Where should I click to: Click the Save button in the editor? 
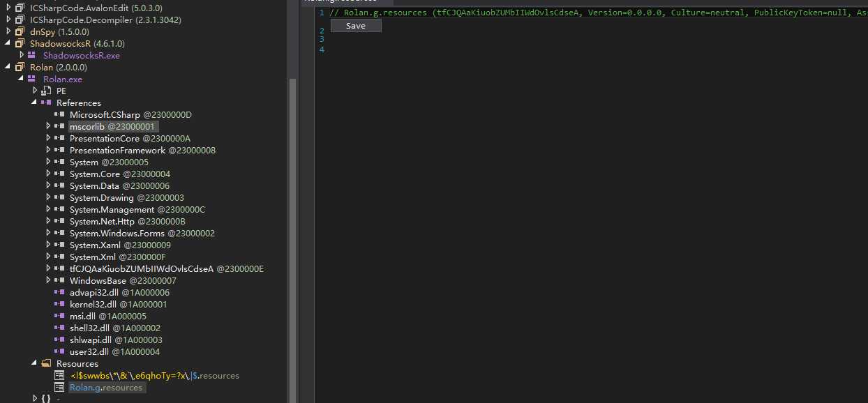[x=355, y=26]
